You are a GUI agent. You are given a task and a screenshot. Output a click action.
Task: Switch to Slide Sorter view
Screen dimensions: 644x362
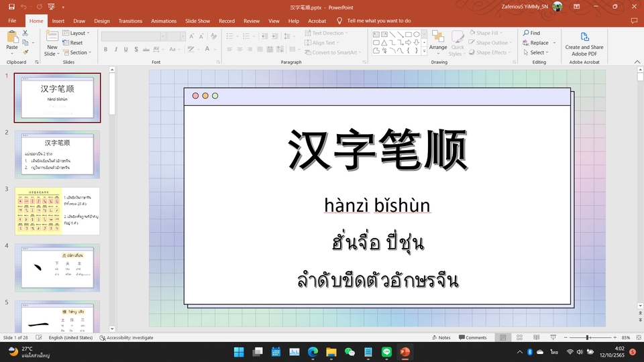(519, 337)
